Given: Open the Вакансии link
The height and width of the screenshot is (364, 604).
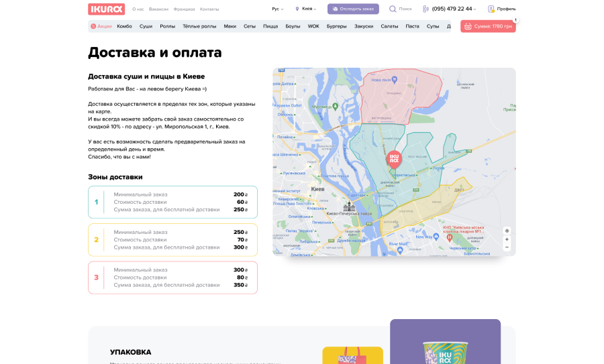Looking at the screenshot, I should [x=158, y=9].
